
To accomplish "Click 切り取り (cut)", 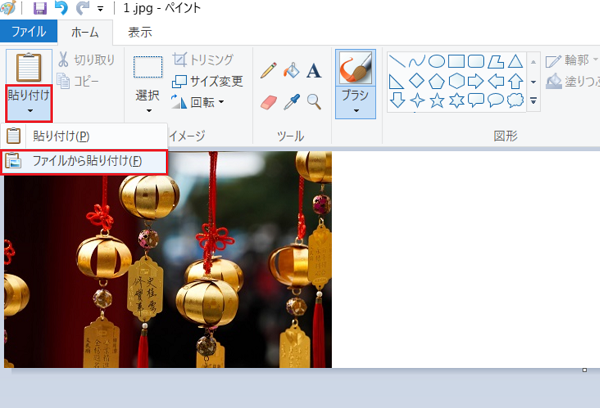I will (86, 60).
